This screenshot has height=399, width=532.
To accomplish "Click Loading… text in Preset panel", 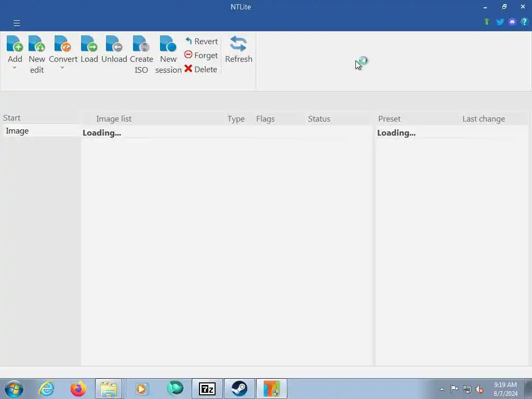I will click(x=396, y=132).
